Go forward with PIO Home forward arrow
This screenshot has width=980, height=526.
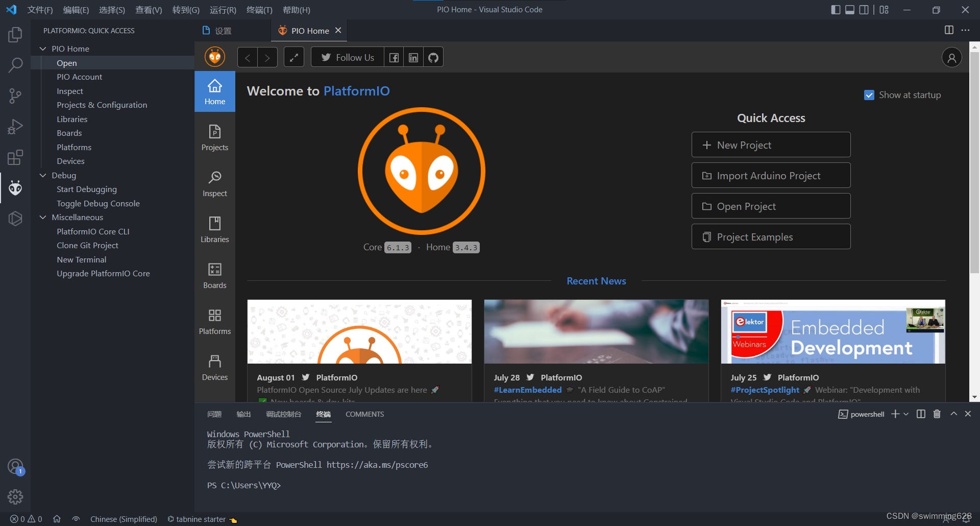pos(267,57)
